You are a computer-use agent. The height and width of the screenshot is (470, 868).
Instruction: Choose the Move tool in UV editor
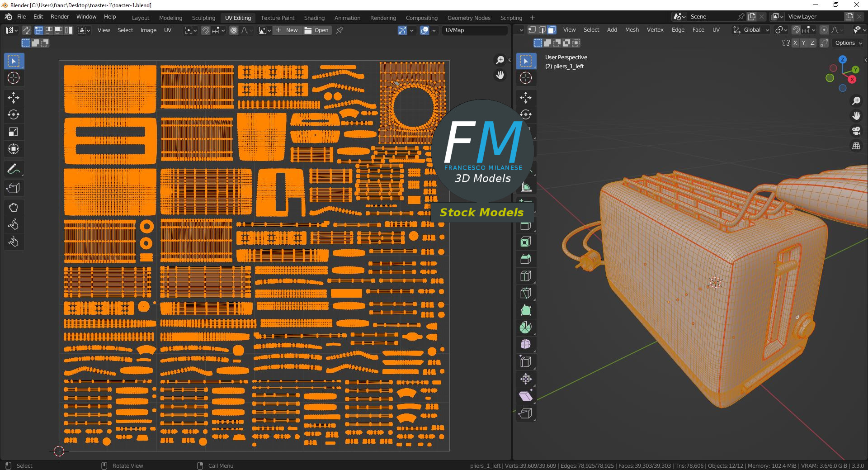[14, 98]
